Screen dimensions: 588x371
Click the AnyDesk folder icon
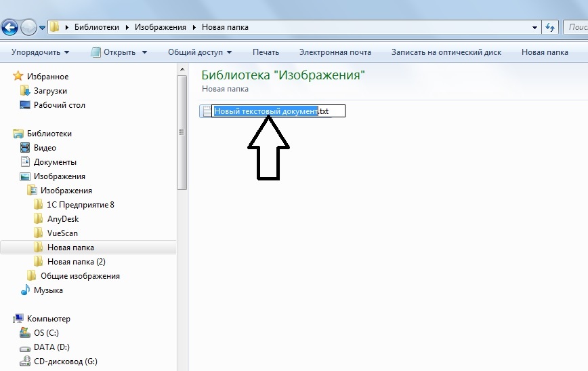coord(38,218)
